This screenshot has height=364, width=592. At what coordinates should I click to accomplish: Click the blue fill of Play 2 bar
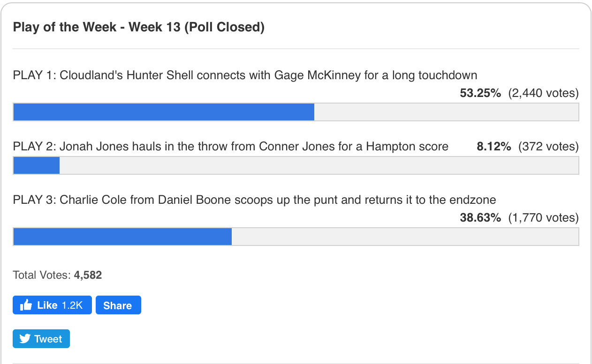(x=37, y=165)
